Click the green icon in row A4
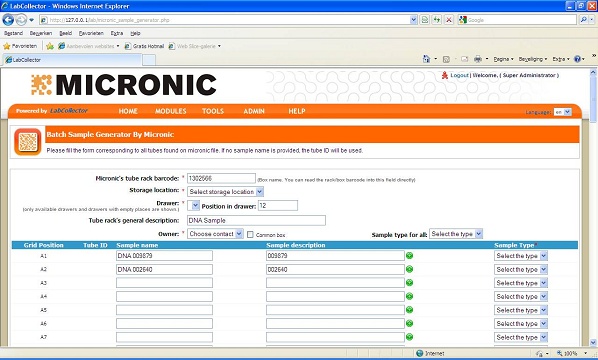 coord(410,296)
